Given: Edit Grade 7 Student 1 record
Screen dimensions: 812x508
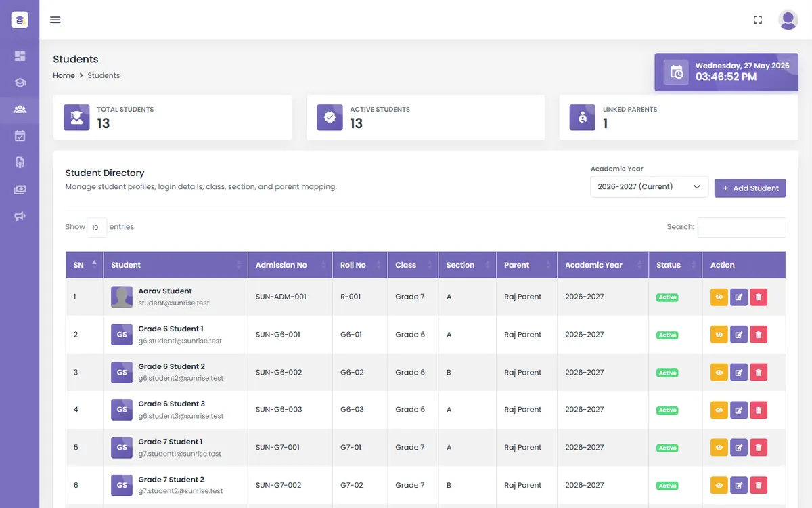Looking at the screenshot, I should (x=739, y=447).
